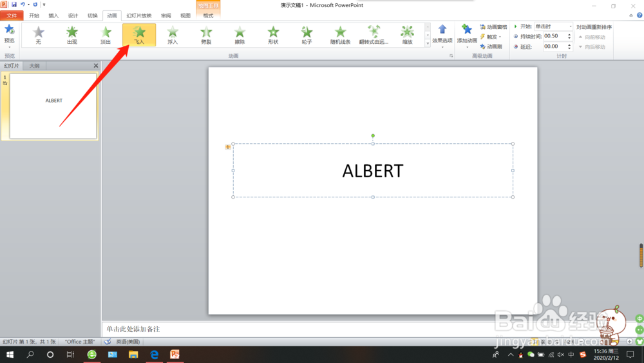Choose the 劈裂 split animation
Viewport: 644px width, 363px height.
click(x=206, y=35)
